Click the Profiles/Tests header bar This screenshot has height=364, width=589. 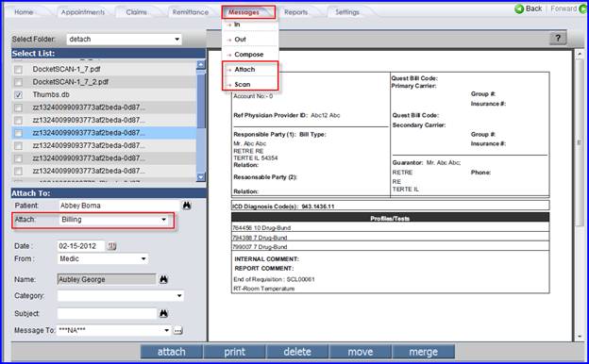point(390,218)
